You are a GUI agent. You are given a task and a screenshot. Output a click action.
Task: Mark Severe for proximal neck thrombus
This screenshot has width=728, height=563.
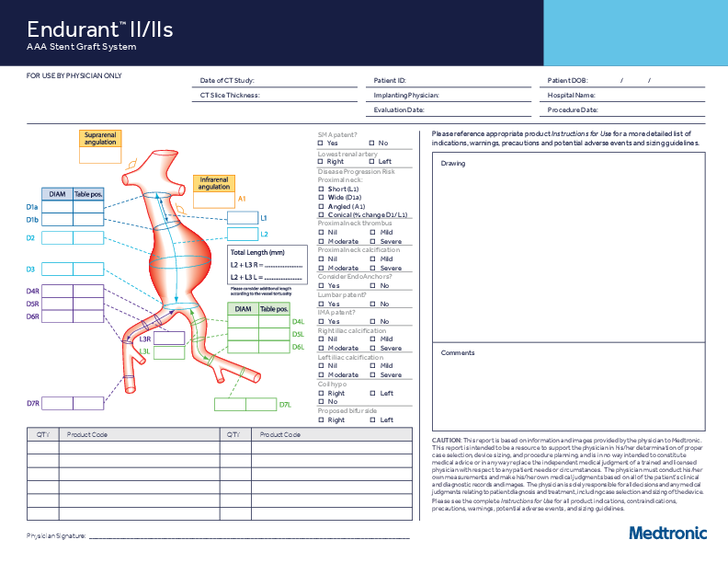pos(372,242)
